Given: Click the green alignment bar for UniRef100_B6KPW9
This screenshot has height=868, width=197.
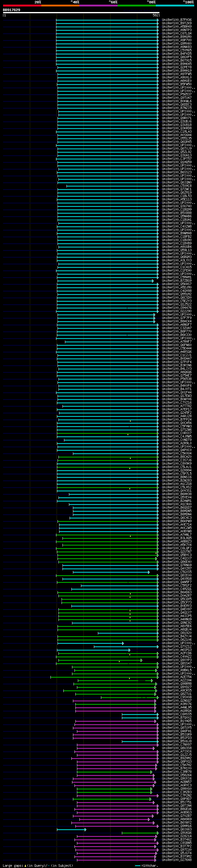Looking at the screenshot, I should (108, 521).
